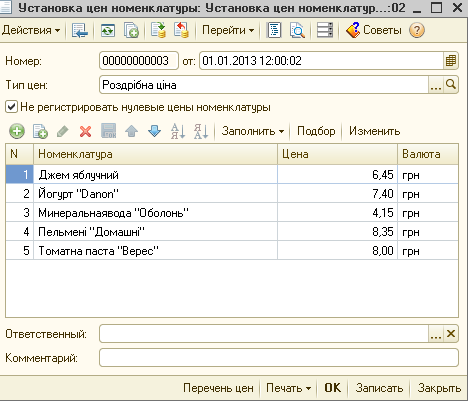Click the Тип цен magnifier open icon
Image resolution: width=468 pixels, height=401 pixels.
click(451, 85)
